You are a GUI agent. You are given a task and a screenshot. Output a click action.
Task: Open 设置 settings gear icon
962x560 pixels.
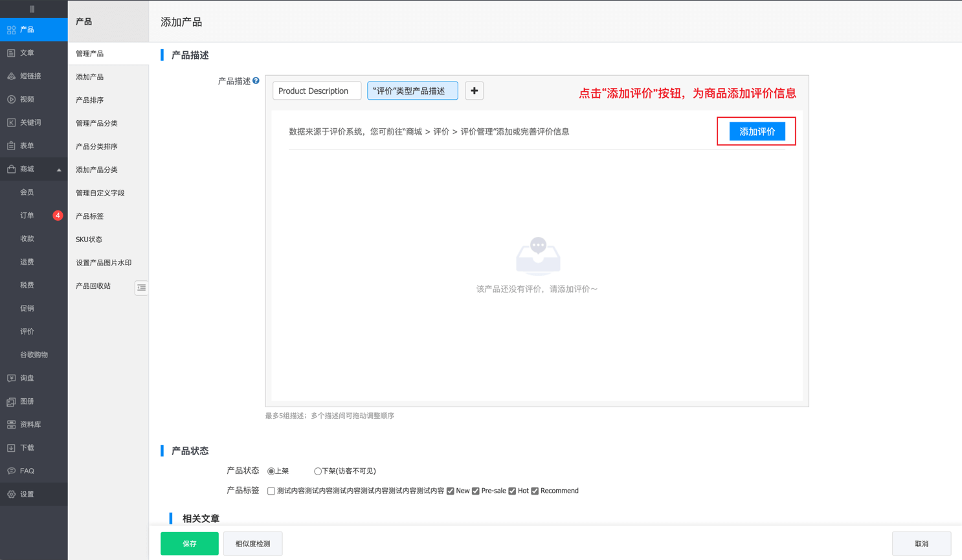tap(11, 495)
